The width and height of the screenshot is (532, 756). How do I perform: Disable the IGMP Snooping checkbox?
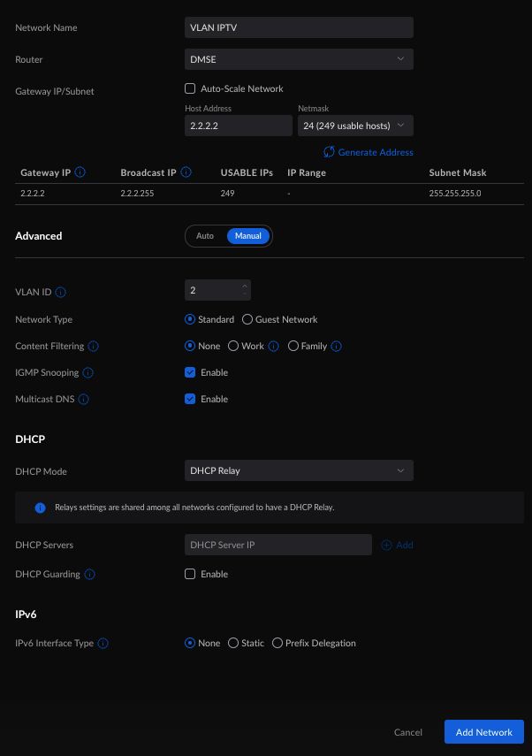click(190, 372)
